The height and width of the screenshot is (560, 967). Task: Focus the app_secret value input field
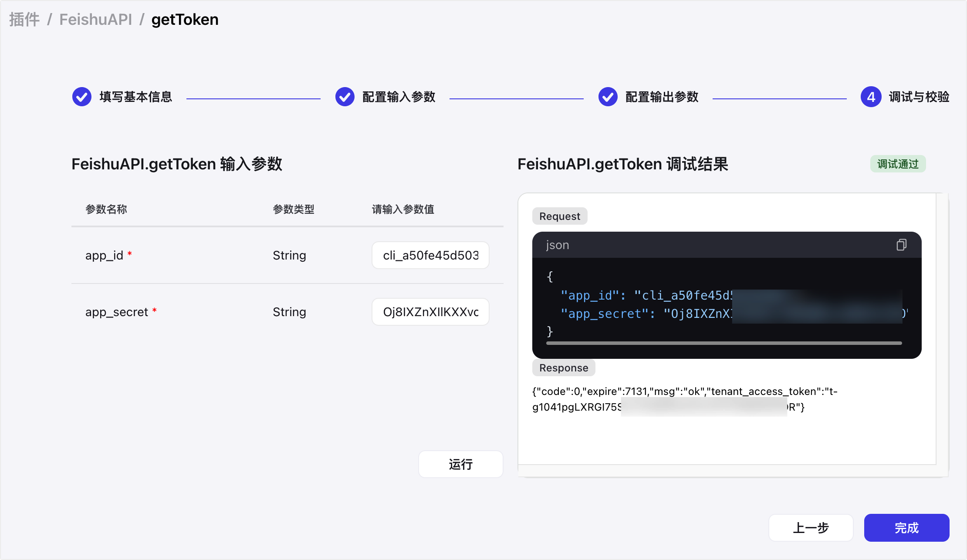pyautogui.click(x=430, y=312)
